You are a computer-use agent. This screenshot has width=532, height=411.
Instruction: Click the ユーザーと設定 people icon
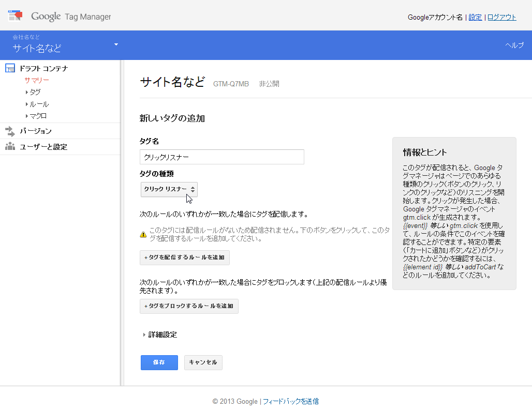click(9, 147)
